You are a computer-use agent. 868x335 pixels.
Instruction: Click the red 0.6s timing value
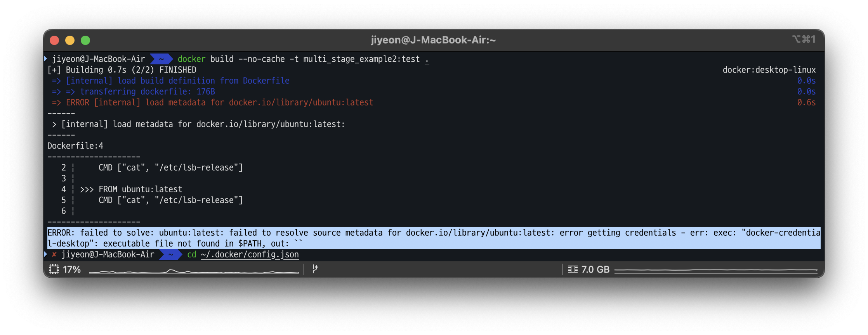pos(806,102)
